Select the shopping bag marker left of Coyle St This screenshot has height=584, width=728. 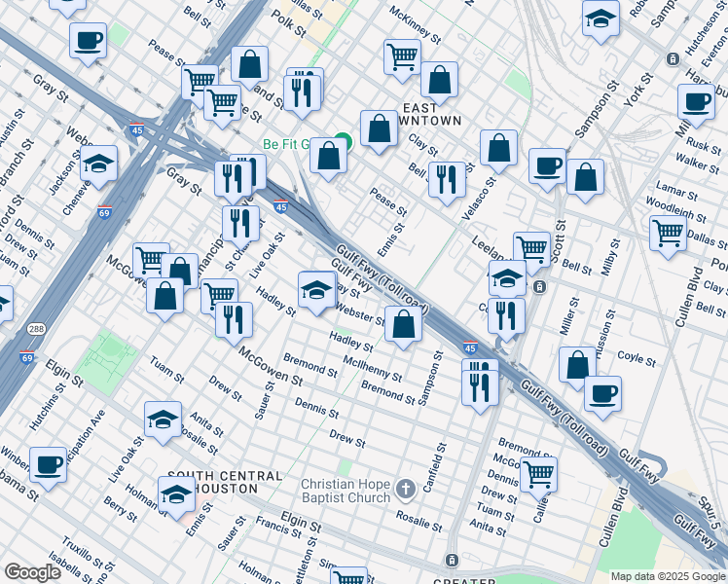[x=577, y=366]
